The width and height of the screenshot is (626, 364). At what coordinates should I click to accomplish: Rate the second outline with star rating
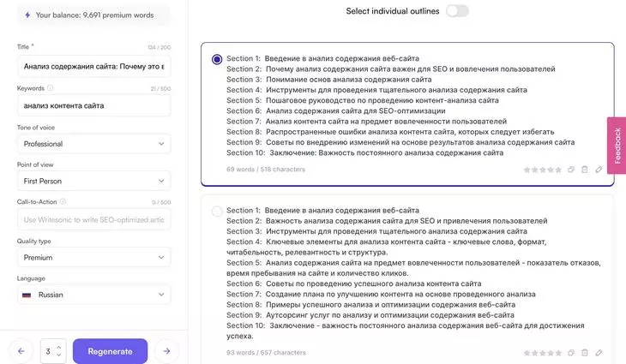543,353
